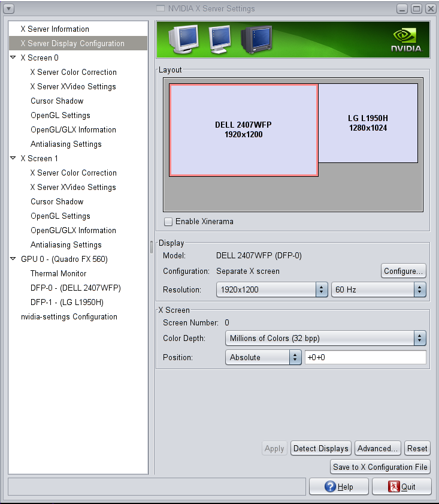
Task: Click the CRT monitor icon in banner
Action: (184, 39)
